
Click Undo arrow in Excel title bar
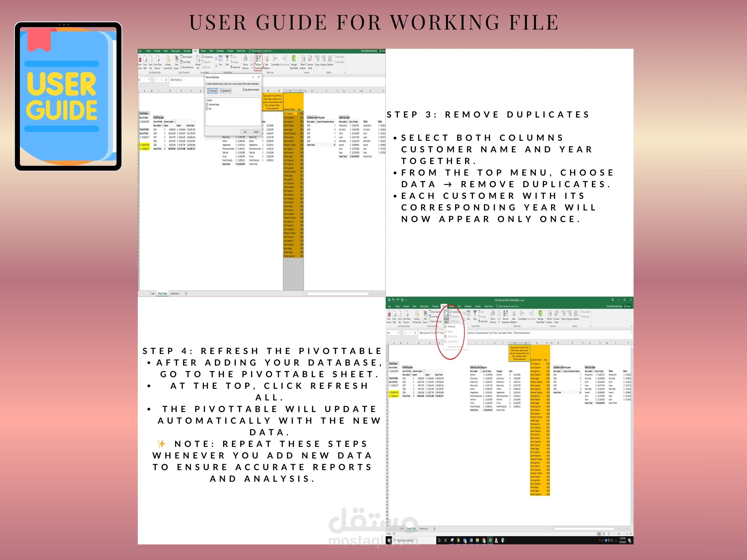(393, 300)
